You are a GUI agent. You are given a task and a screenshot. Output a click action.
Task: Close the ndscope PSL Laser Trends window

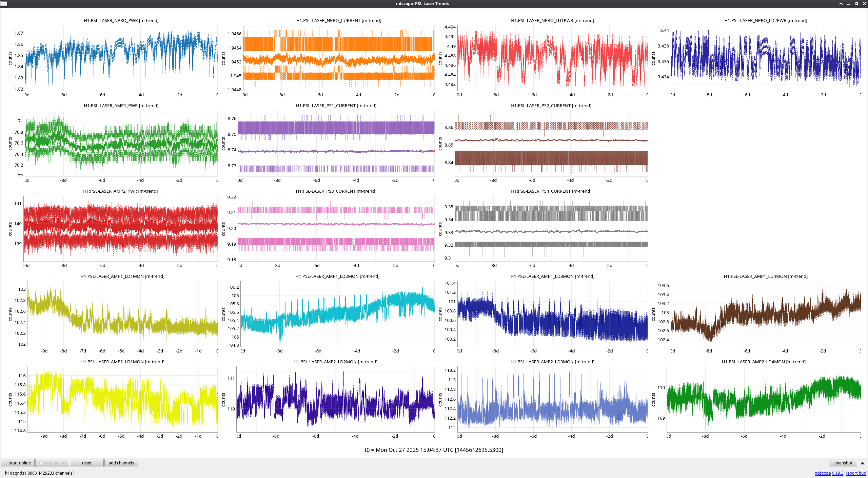[864, 4]
